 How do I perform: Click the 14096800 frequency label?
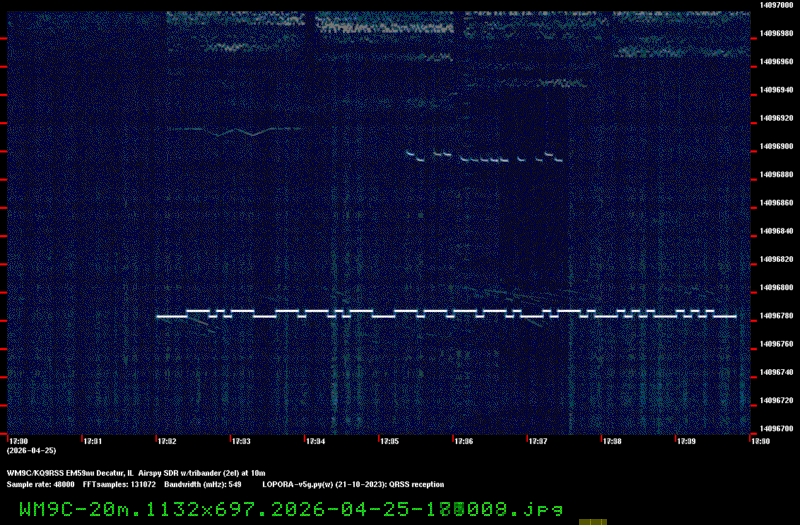[x=777, y=287]
